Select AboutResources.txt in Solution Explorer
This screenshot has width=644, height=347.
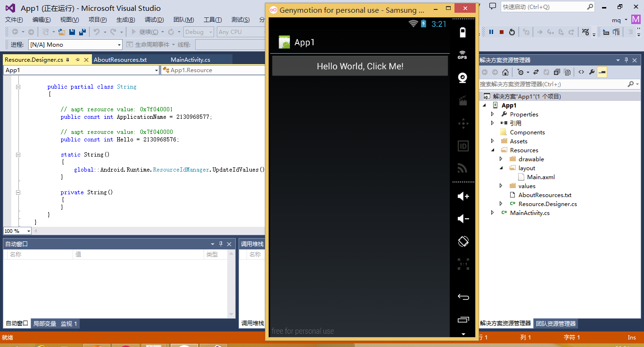(545, 195)
